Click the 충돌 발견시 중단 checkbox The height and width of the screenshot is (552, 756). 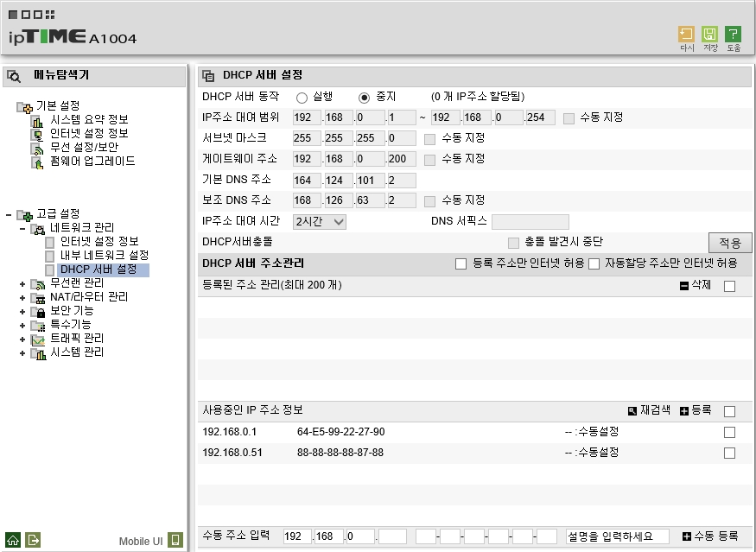click(x=513, y=243)
